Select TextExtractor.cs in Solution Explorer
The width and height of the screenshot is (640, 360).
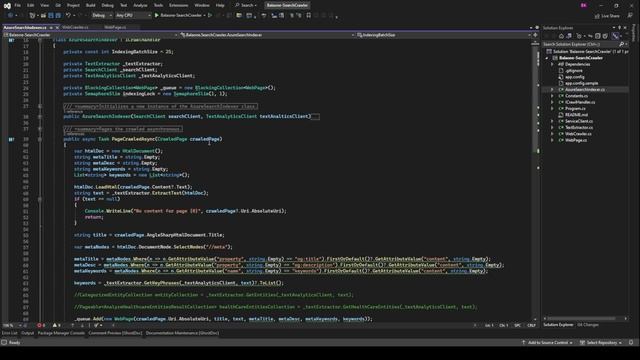[579, 127]
